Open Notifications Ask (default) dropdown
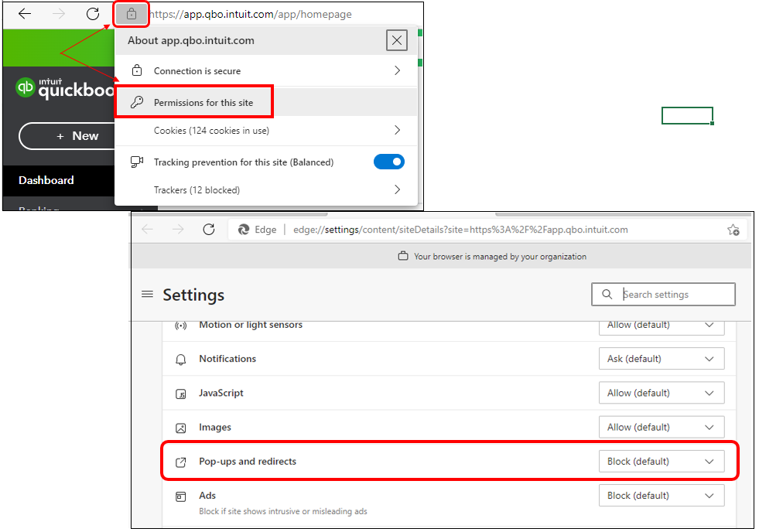The image size is (759, 532). [662, 358]
